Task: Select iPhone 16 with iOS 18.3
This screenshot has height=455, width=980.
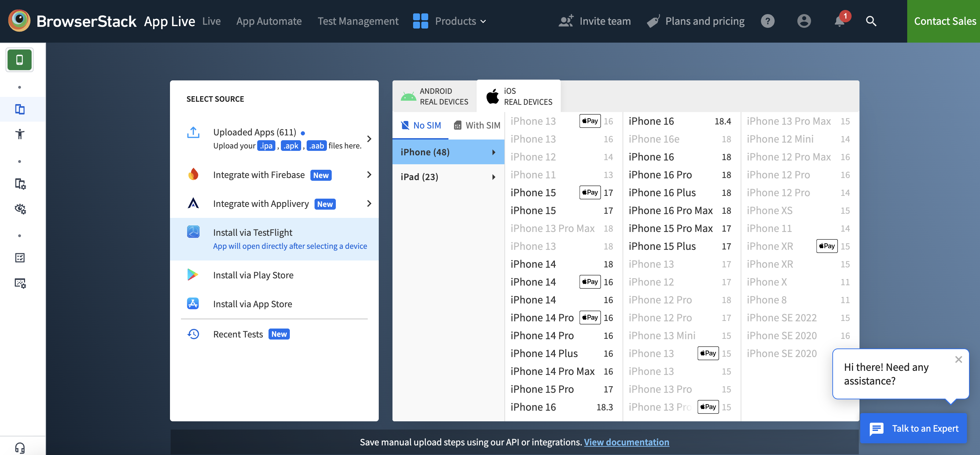Action: pyautogui.click(x=561, y=407)
